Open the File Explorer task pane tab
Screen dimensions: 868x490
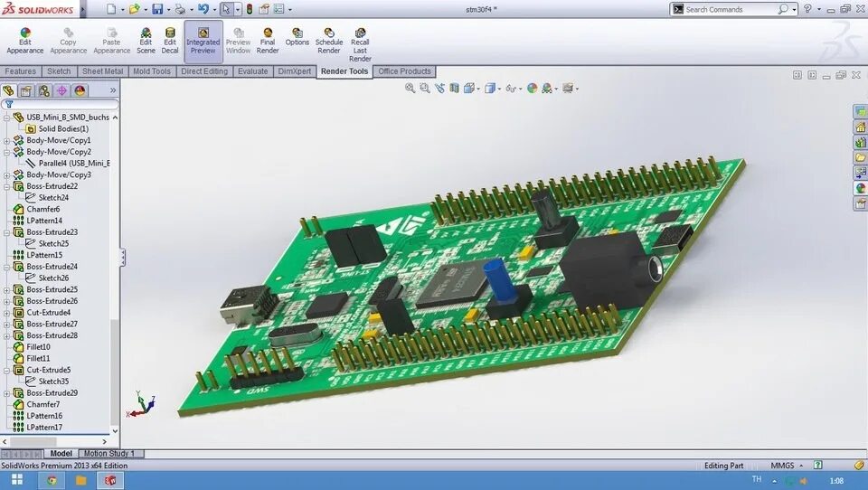(860, 157)
